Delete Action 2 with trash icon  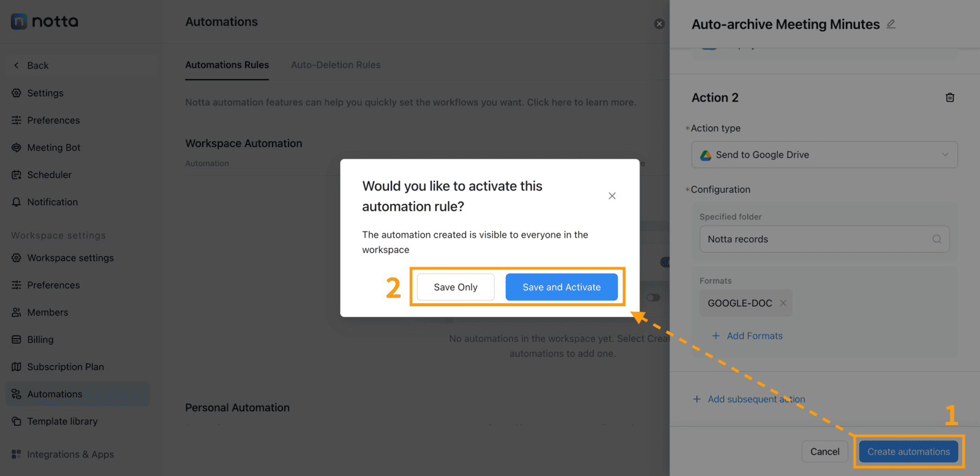pos(949,97)
